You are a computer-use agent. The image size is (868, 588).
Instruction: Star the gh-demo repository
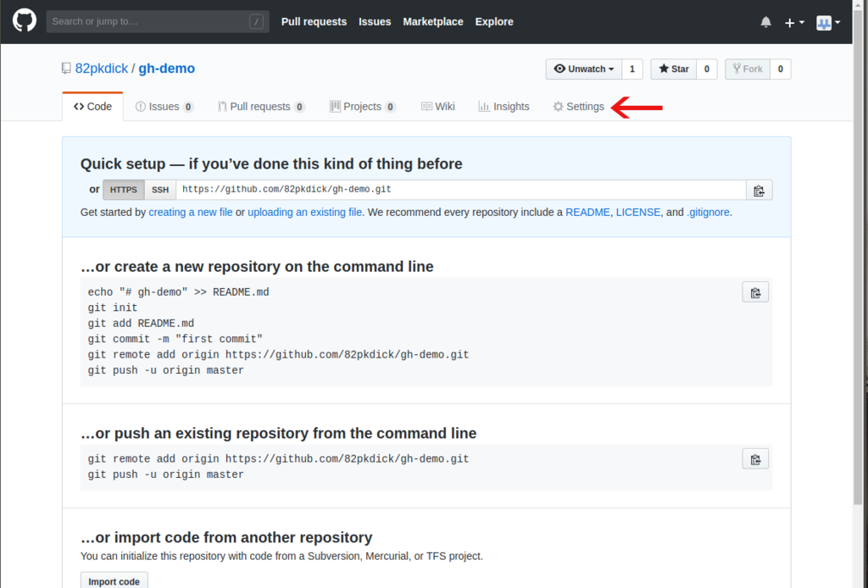coord(674,69)
